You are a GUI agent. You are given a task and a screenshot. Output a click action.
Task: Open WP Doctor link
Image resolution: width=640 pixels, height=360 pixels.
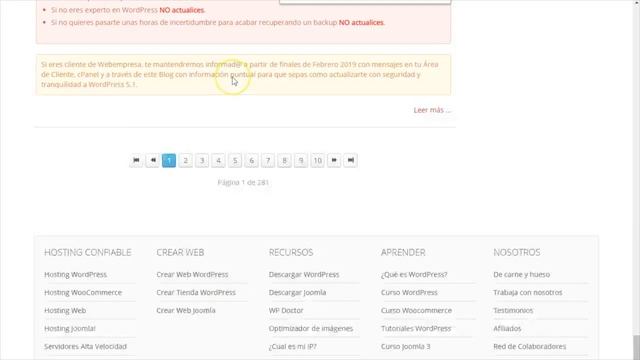tap(286, 310)
